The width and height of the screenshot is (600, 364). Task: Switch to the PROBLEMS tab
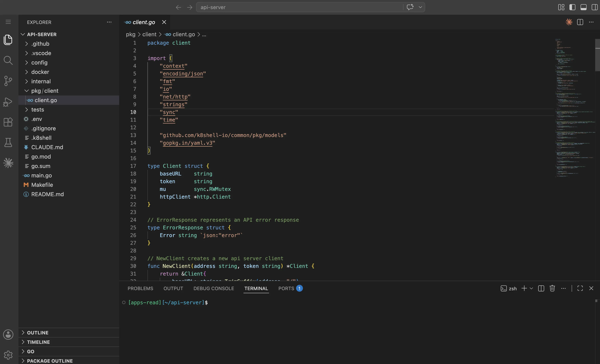140,288
